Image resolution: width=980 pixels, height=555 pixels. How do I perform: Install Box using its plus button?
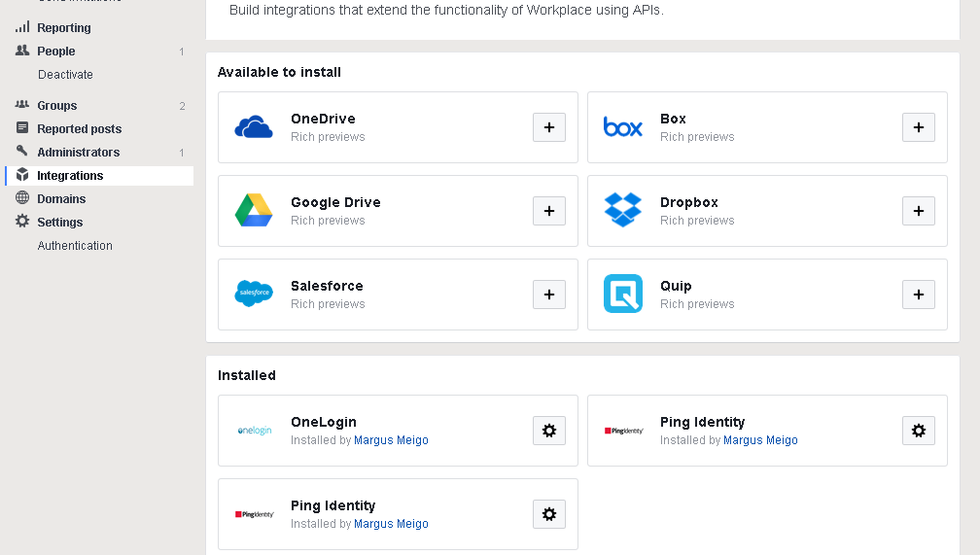pyautogui.click(x=918, y=127)
